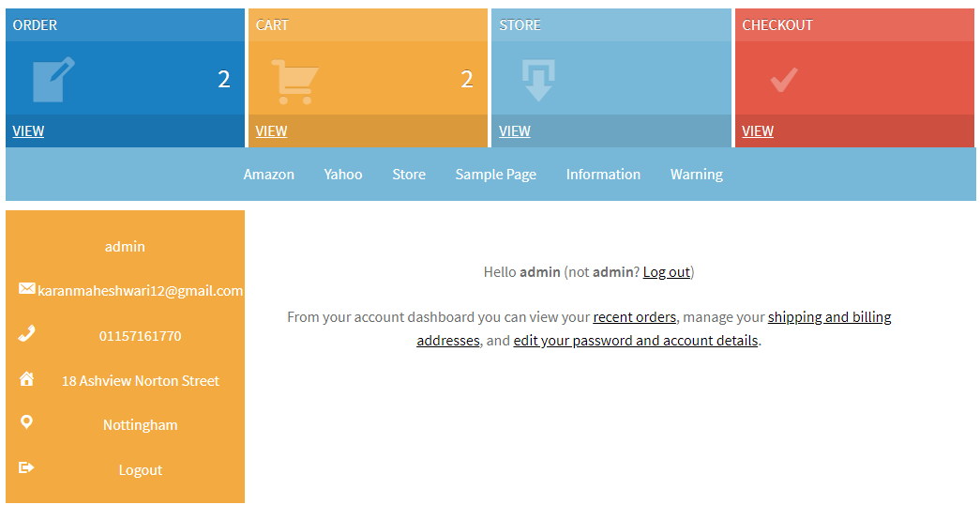
Task: Open VIEW link under Store tile
Action: point(514,131)
